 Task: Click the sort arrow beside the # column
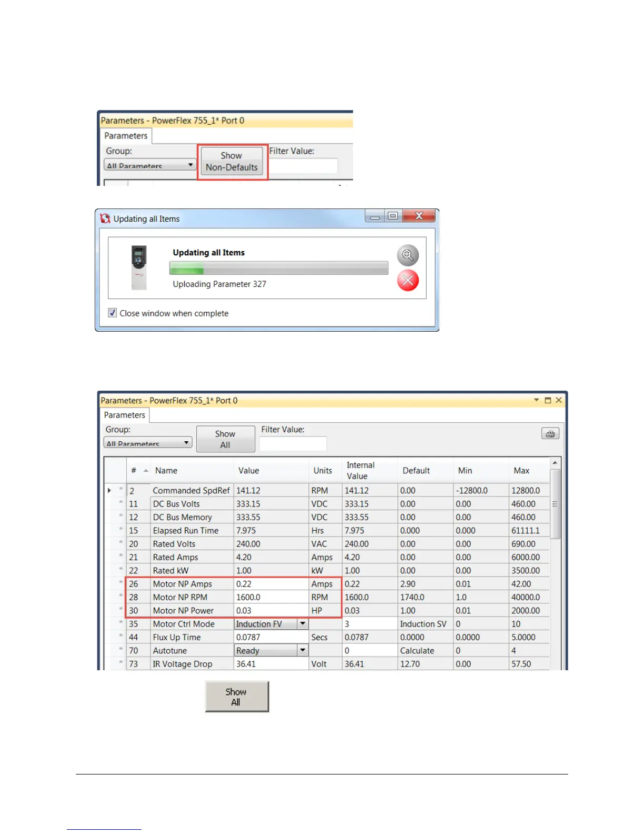pyautogui.click(x=146, y=471)
